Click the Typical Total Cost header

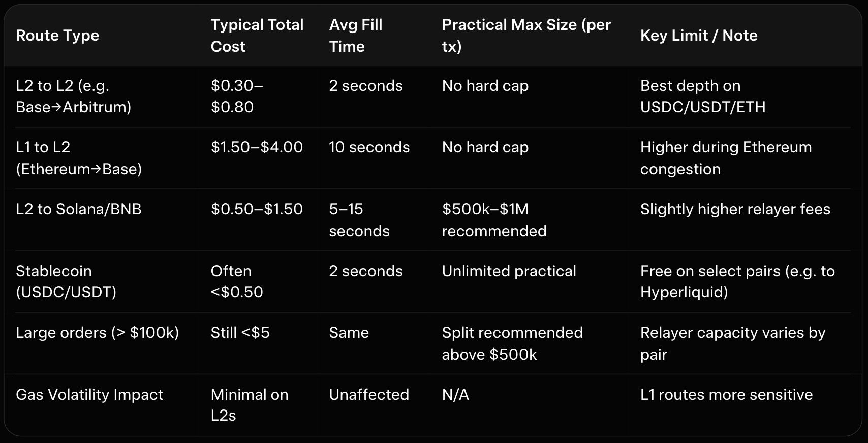click(x=257, y=36)
